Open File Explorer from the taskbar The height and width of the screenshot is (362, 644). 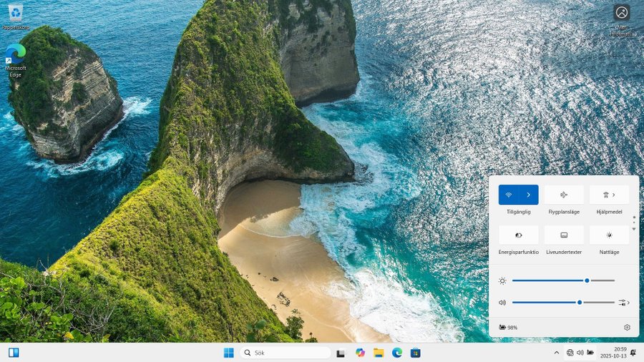pyautogui.click(x=379, y=353)
